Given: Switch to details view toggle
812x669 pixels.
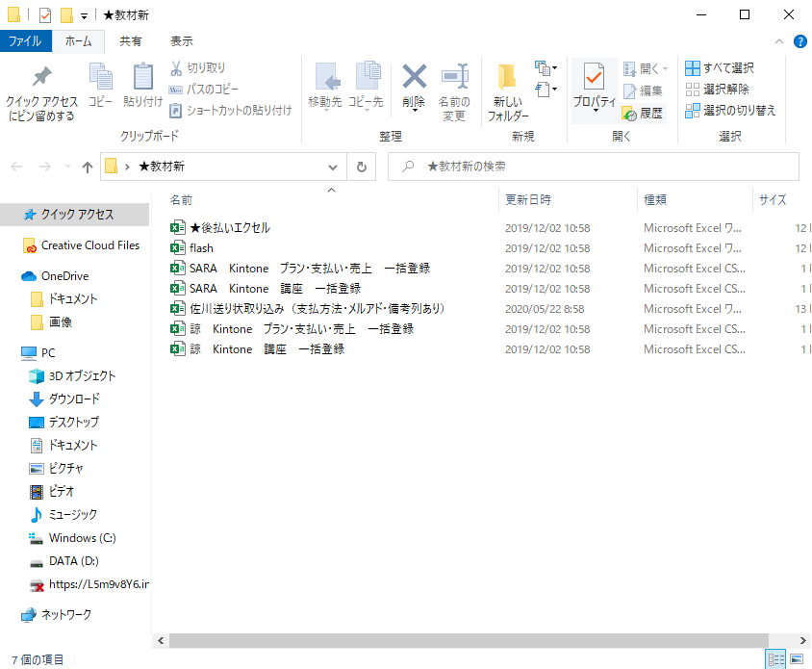Looking at the screenshot, I should click(x=774, y=659).
